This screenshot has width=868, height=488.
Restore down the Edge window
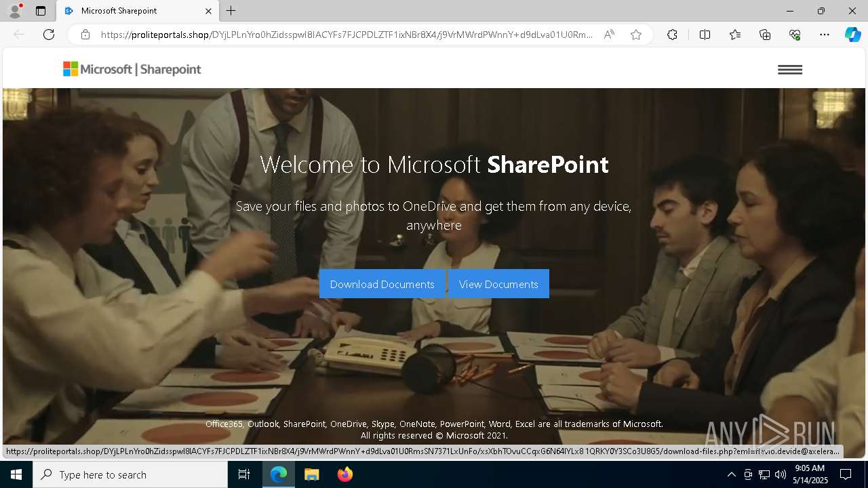point(821,11)
